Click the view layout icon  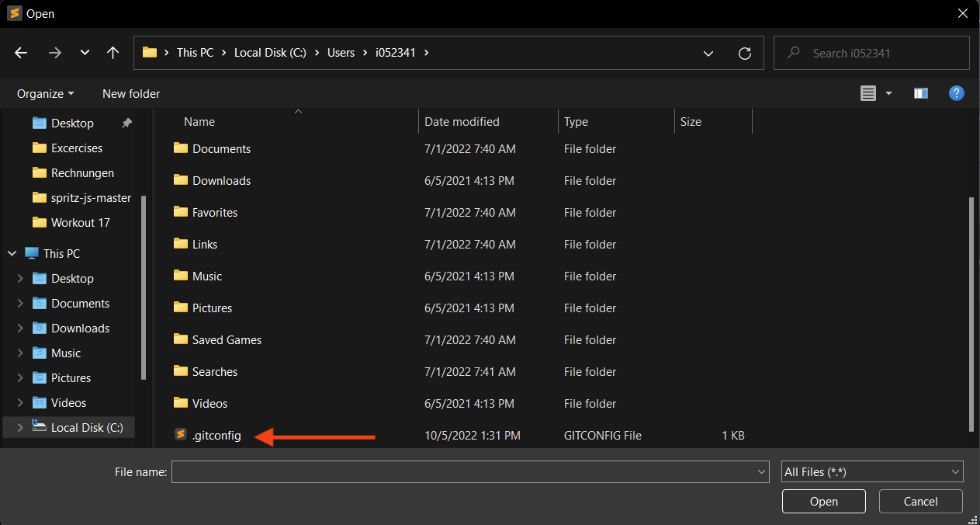point(868,93)
